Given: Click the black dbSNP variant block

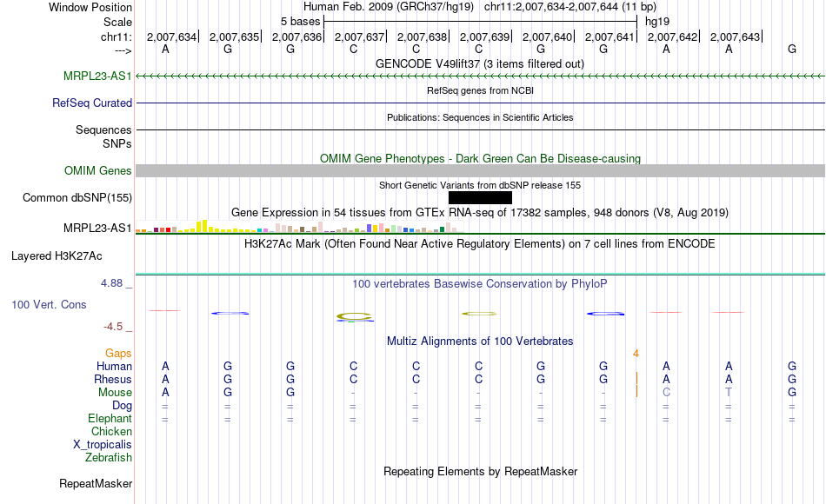Looking at the screenshot, I should [480, 197].
